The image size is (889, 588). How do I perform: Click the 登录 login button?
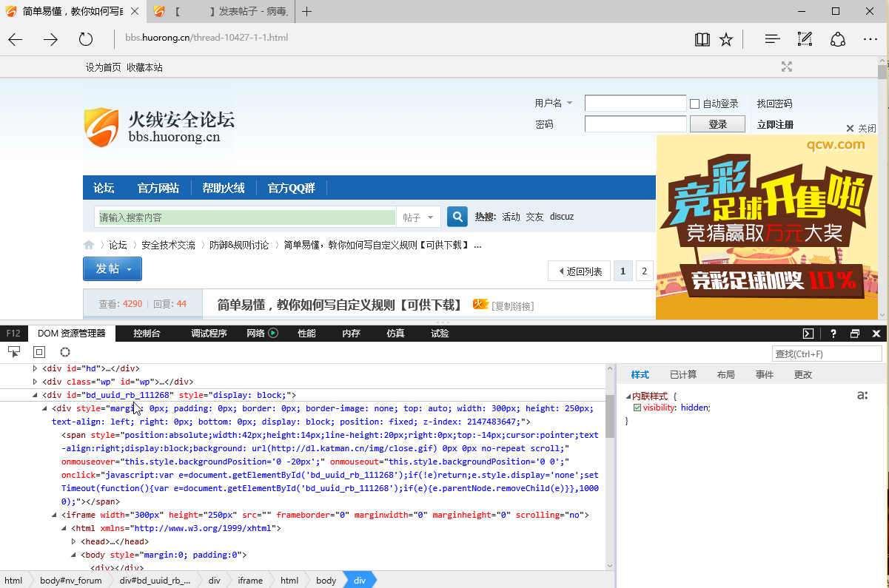tap(717, 124)
